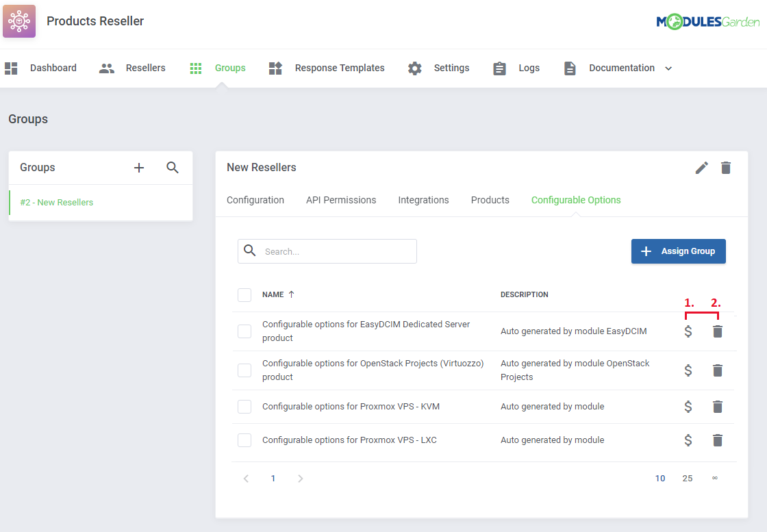Check the Proxmox VPS - KVM row checkbox
This screenshot has height=532, width=767.
[x=244, y=407]
